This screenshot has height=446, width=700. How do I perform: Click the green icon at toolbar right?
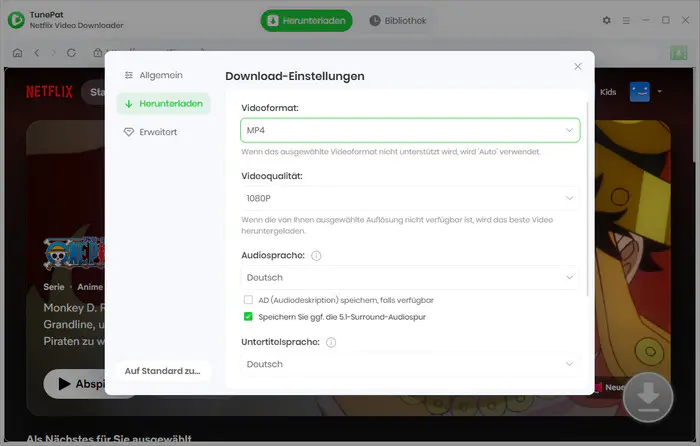pos(679,53)
